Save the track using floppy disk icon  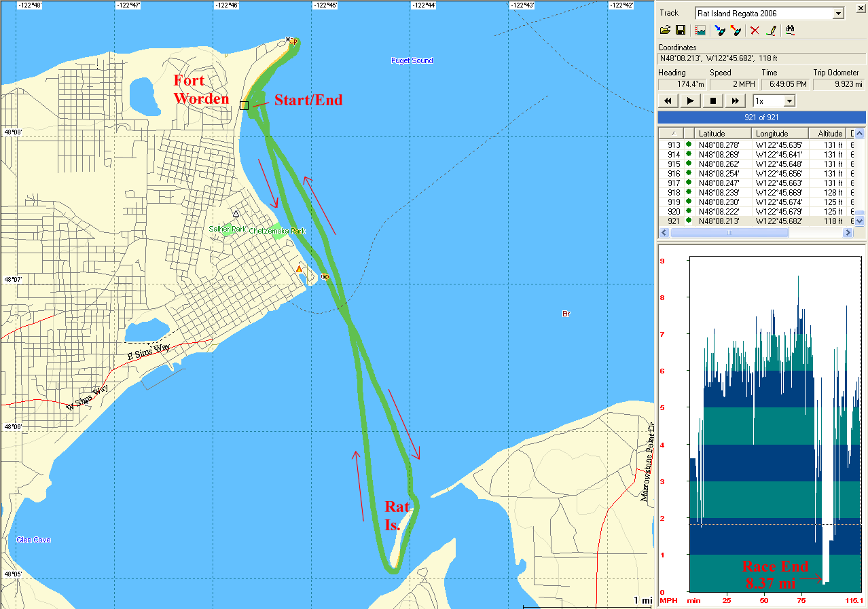(681, 31)
